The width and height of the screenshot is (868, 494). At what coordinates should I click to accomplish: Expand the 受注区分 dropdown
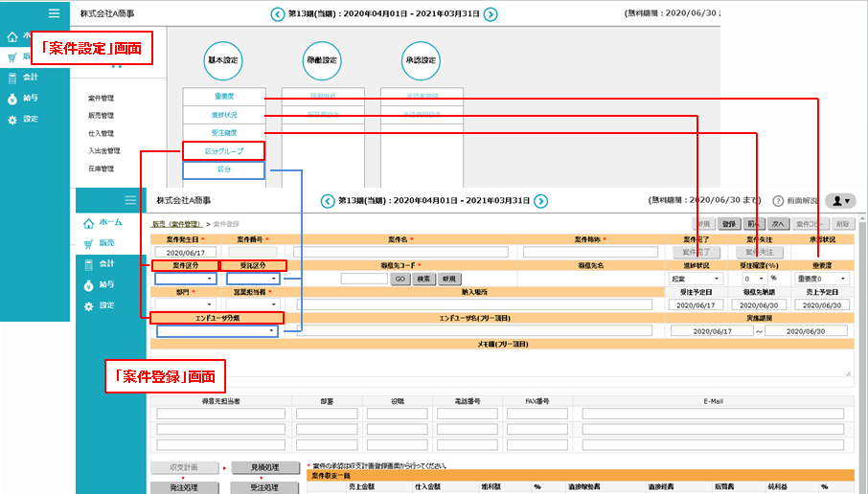tap(253, 279)
